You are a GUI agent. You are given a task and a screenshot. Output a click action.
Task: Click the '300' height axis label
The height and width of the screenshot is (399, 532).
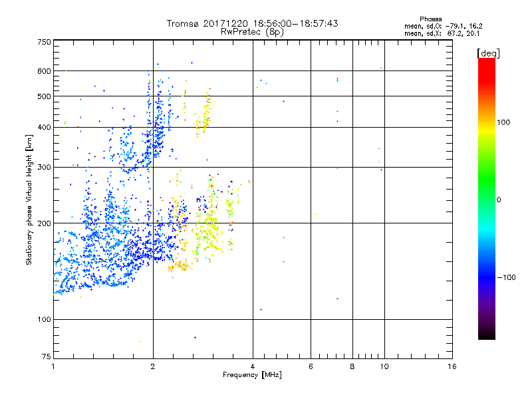click(x=44, y=168)
